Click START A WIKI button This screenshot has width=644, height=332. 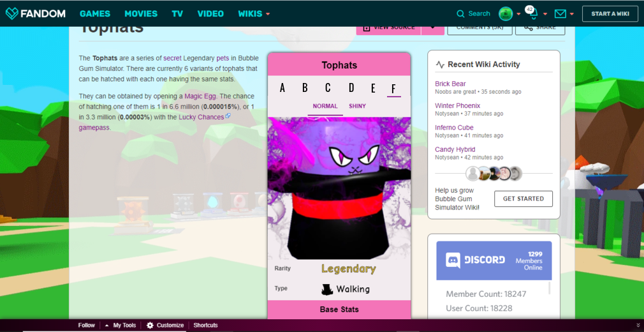610,13
